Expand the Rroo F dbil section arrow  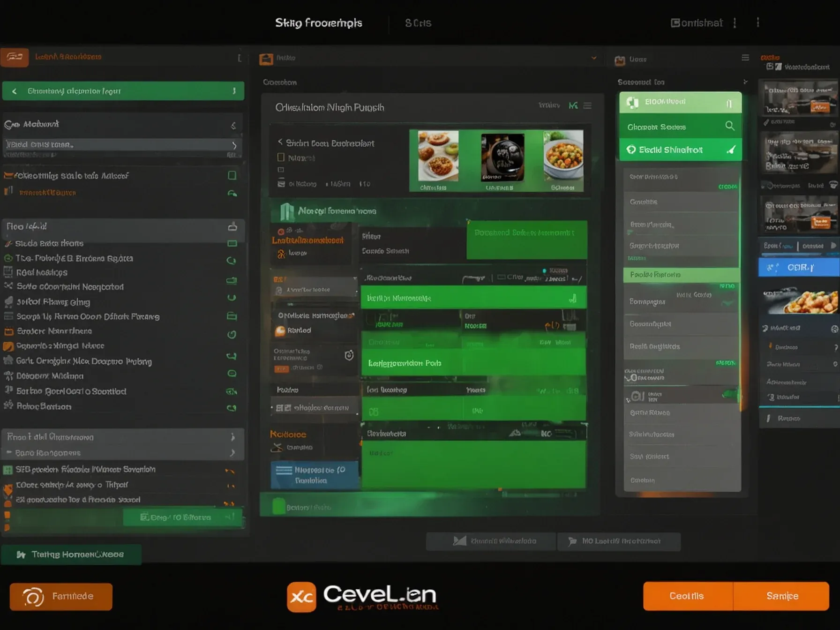click(x=233, y=437)
